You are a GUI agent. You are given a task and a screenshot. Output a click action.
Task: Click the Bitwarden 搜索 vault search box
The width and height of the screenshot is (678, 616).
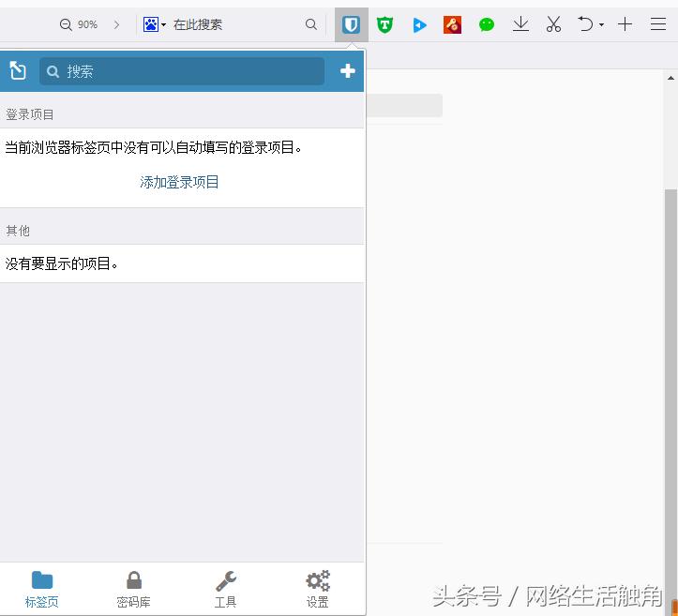(x=182, y=71)
